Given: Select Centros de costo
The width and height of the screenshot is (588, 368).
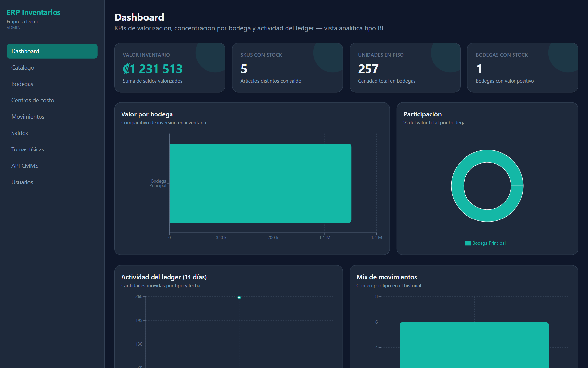Looking at the screenshot, I should click(x=52, y=100).
